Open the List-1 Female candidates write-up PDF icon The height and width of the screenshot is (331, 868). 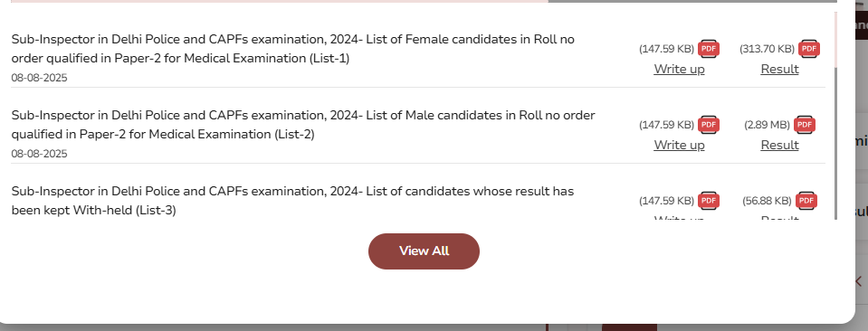click(709, 49)
